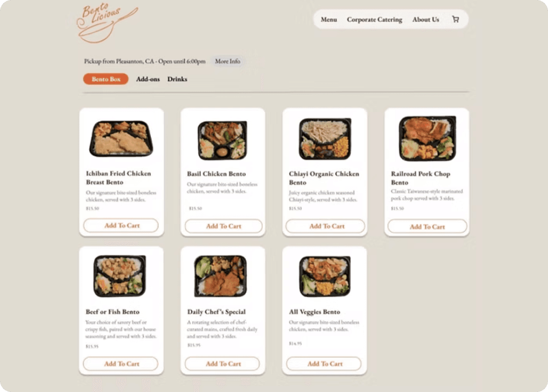Viewport: 548px width, 392px height.
Task: Switch to the Add-ons tab
Action: coord(148,79)
